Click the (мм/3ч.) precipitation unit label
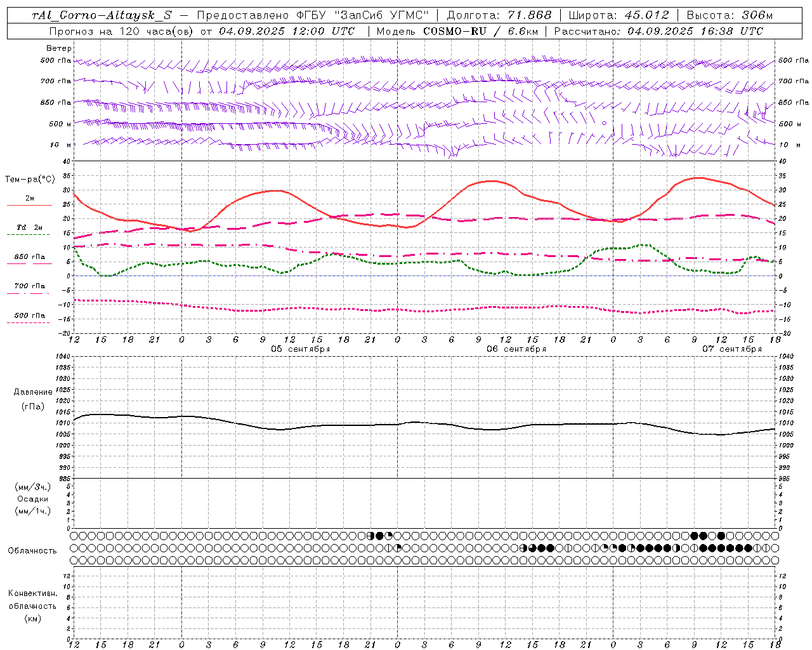 point(33,487)
